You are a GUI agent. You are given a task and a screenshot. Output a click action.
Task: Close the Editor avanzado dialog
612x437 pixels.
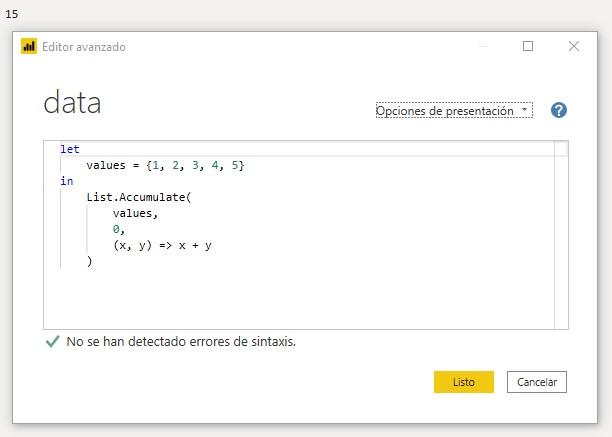[574, 46]
